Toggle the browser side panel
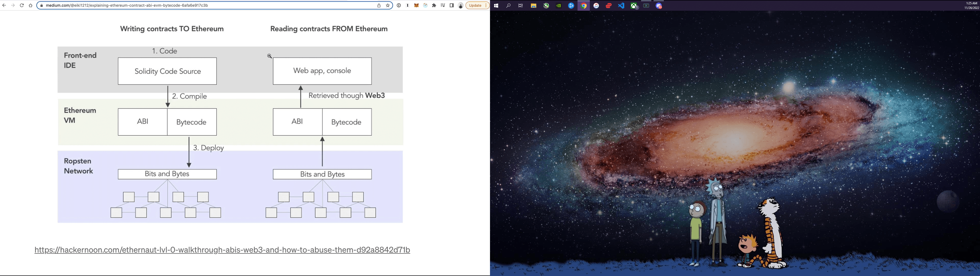The height and width of the screenshot is (276, 980). coord(451,5)
